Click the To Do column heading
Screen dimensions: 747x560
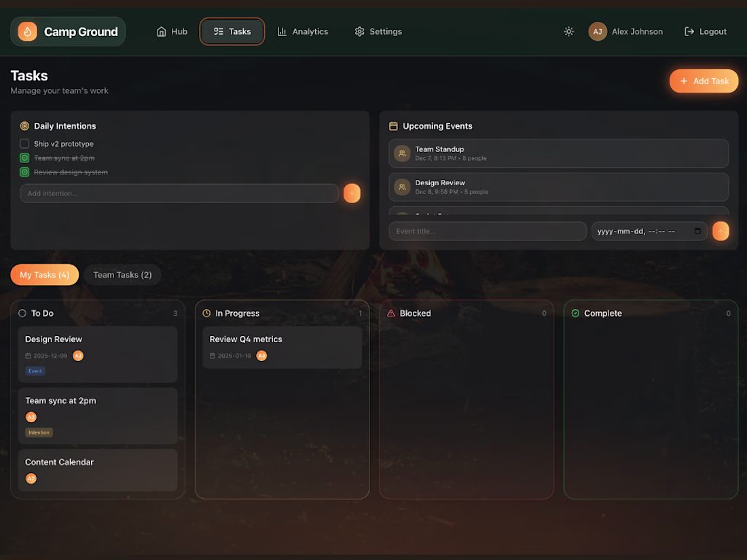(x=42, y=314)
